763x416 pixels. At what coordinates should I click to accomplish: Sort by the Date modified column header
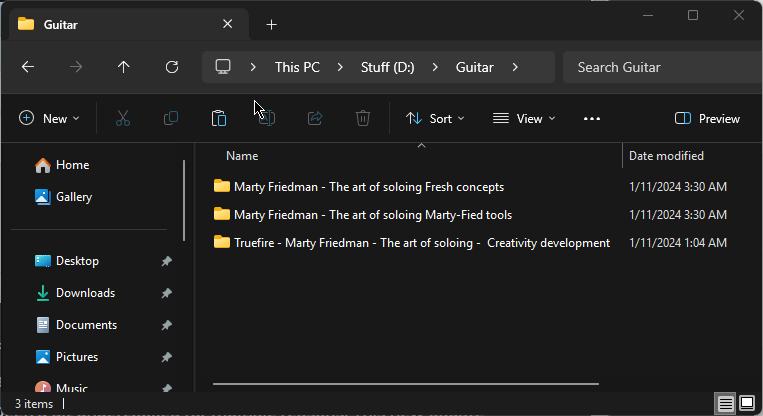666,156
